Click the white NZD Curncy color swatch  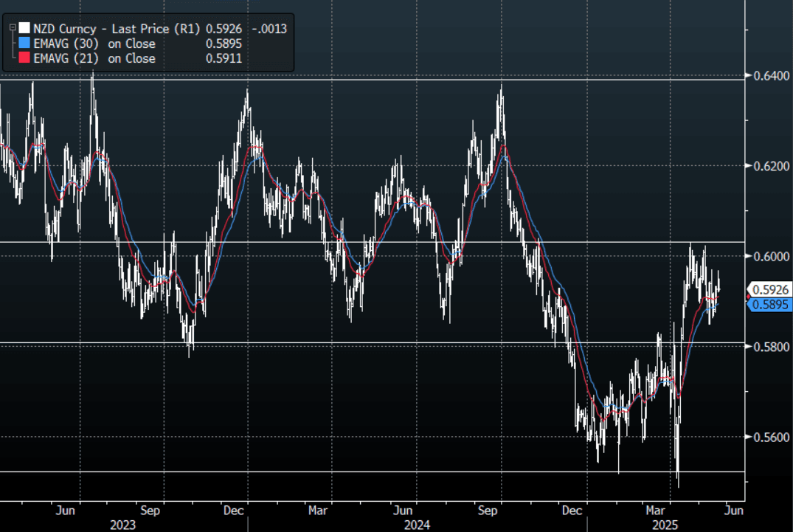click(25, 29)
